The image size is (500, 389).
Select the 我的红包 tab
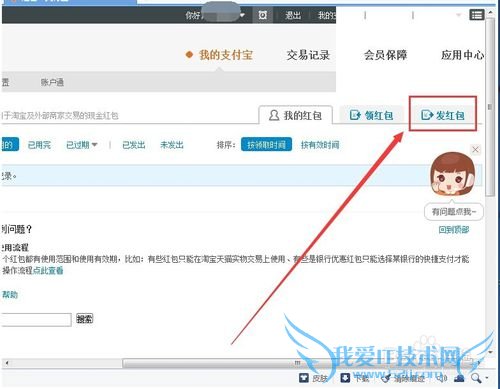[x=296, y=115]
